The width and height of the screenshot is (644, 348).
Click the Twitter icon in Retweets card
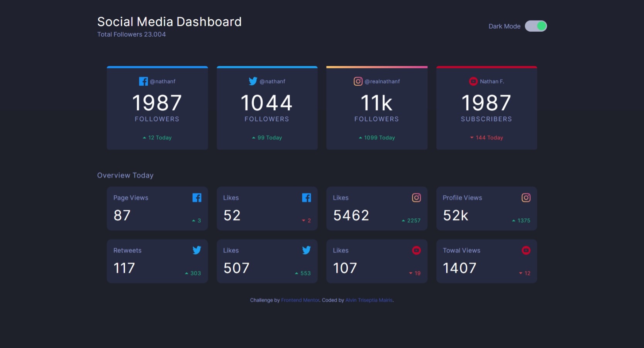click(197, 250)
